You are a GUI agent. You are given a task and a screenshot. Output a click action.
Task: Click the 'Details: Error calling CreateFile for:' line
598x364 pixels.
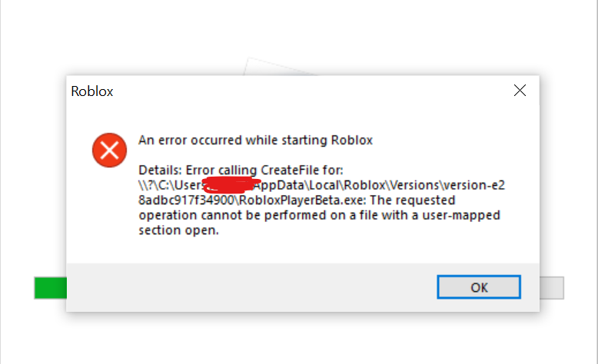pyautogui.click(x=241, y=169)
